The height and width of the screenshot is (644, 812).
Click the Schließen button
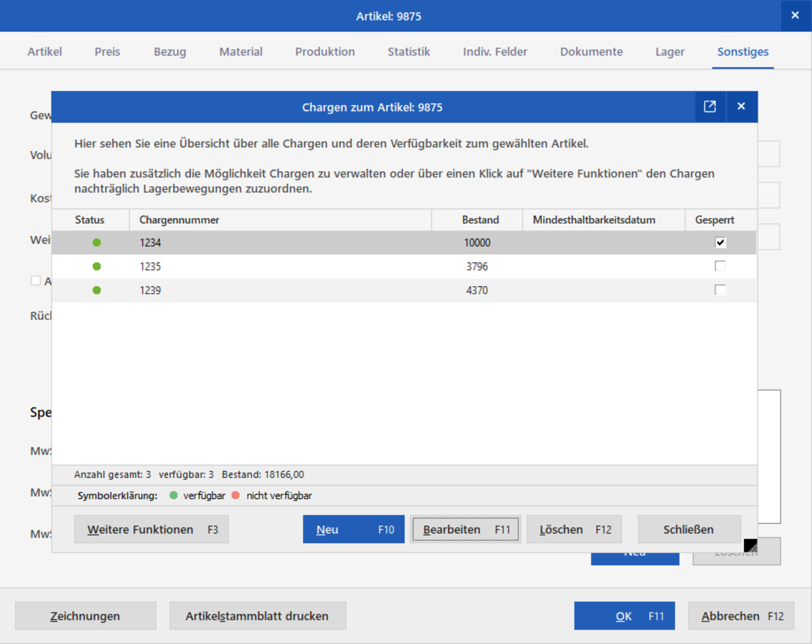(689, 530)
